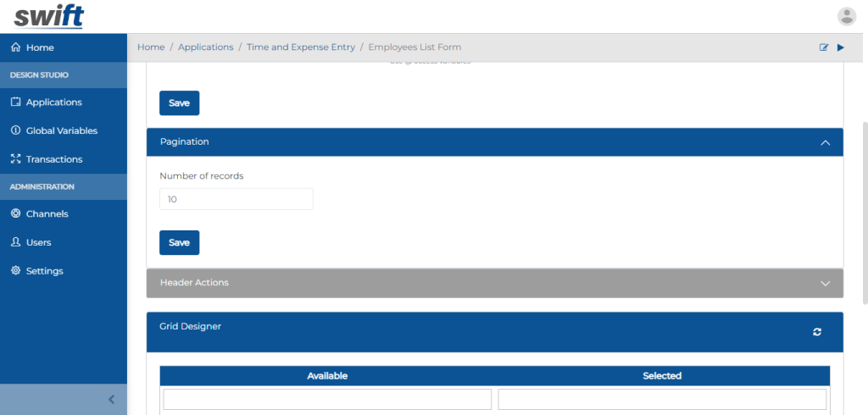Expand the Header Actions section
Image resolution: width=868 pixels, height=415 pixels.
pyautogui.click(x=825, y=283)
